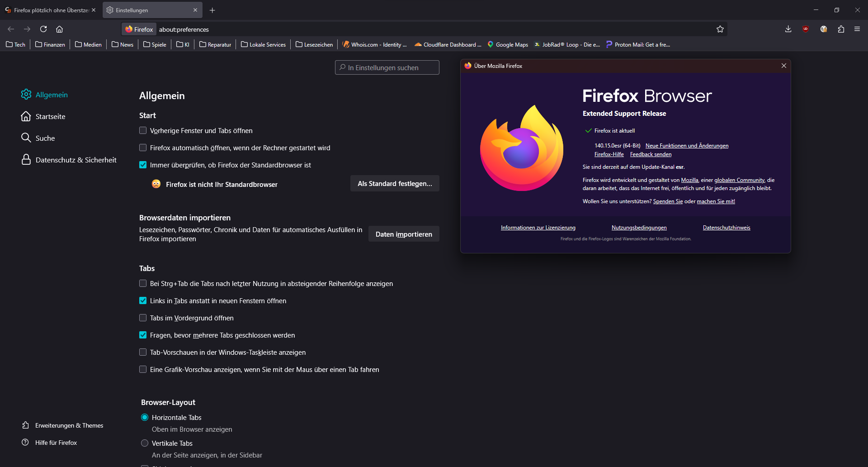Open a new tab with the plus button
The height and width of the screenshot is (467, 868).
pyautogui.click(x=212, y=10)
